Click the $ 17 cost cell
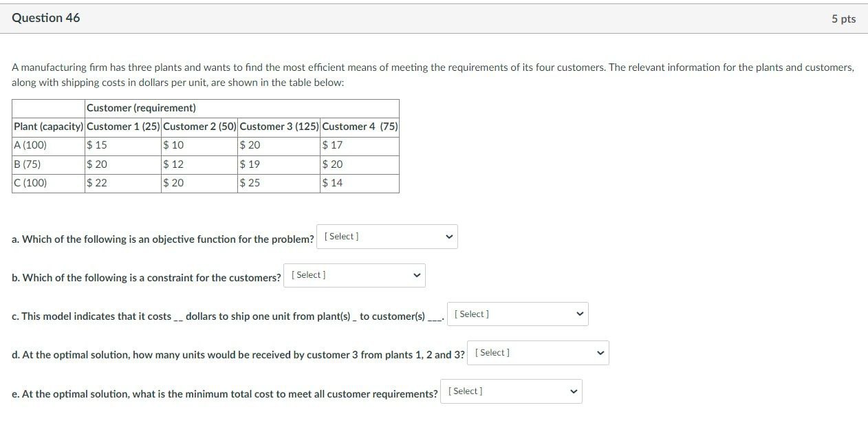This screenshot has width=868, height=434. click(360, 146)
